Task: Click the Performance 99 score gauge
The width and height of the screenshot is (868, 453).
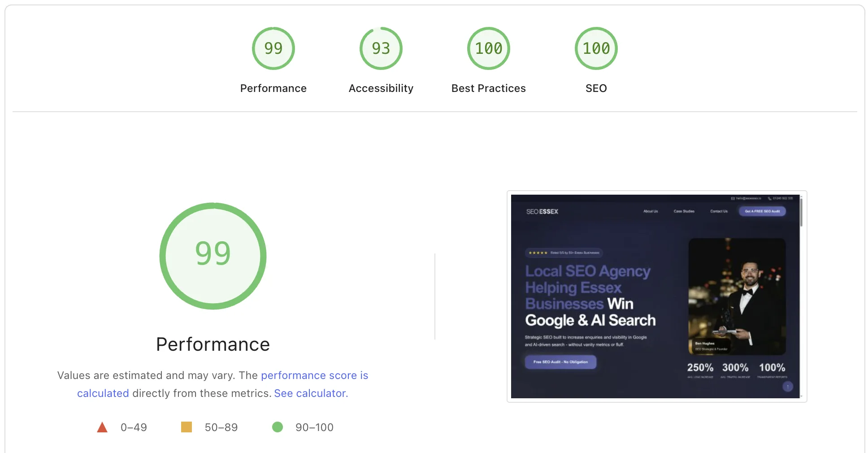Action: tap(273, 48)
